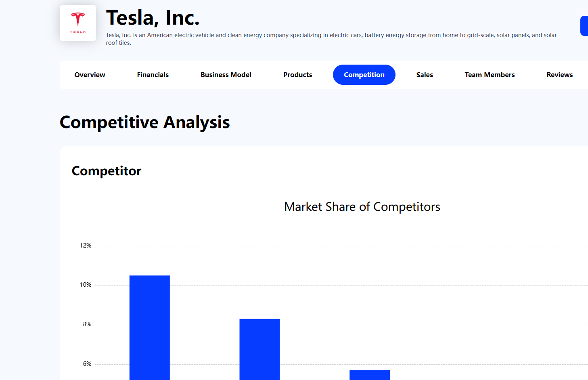
Task: Switch to the Reviews tab
Action: [560, 75]
